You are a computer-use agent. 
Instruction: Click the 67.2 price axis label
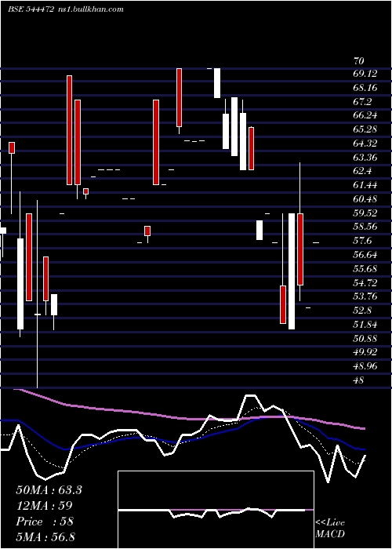pyautogui.click(x=362, y=101)
